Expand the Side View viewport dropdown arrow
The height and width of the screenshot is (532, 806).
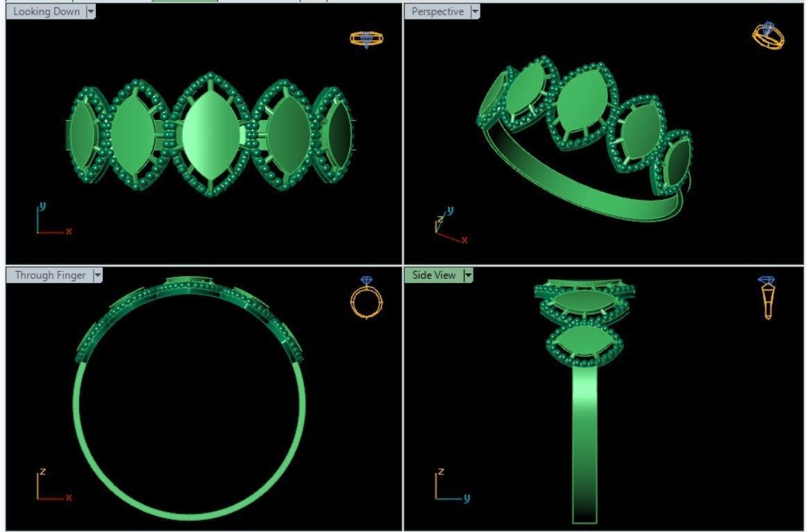click(x=468, y=275)
